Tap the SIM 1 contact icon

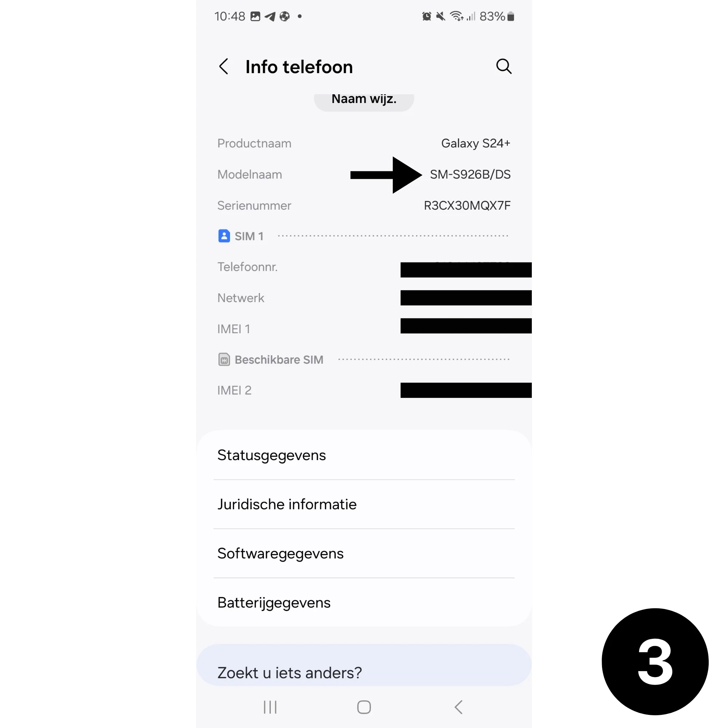[223, 236]
